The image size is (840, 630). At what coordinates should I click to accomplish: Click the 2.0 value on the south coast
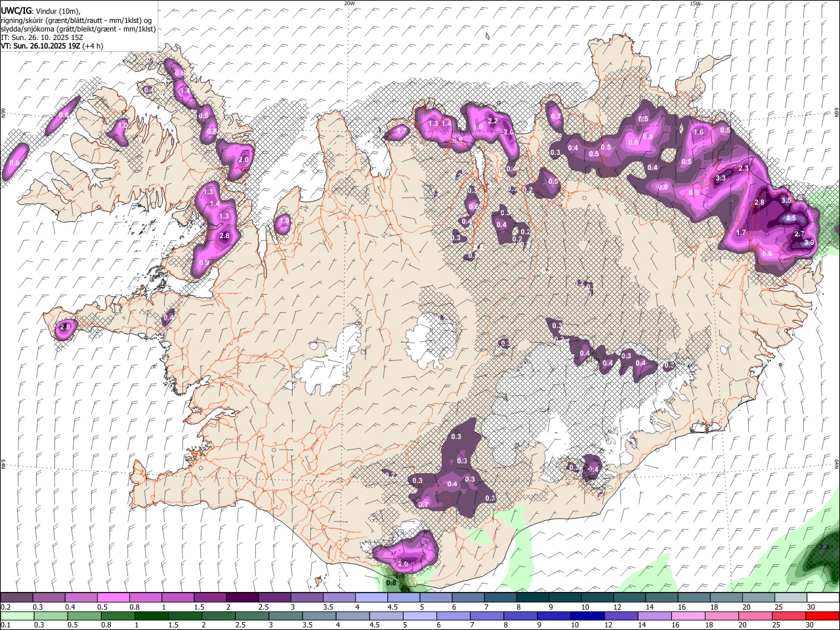tap(403, 564)
